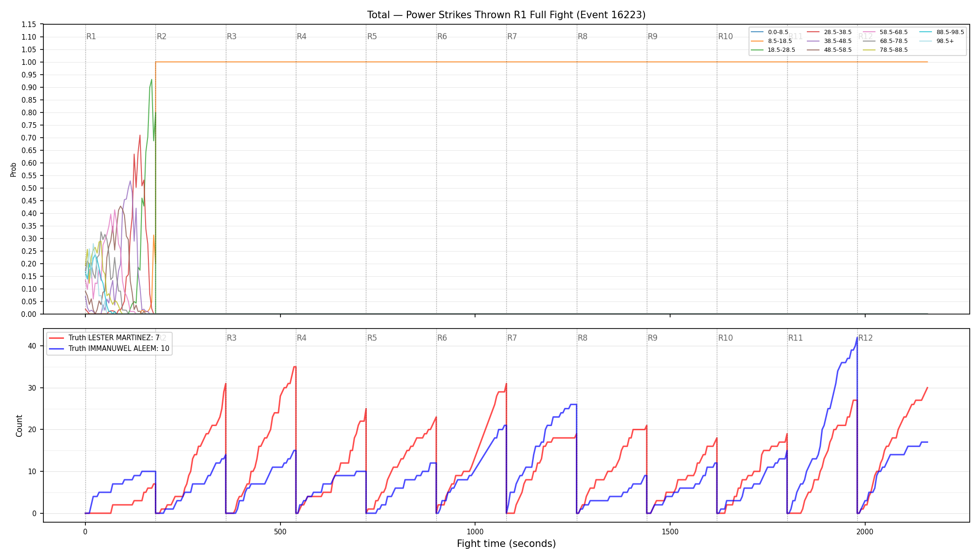Viewport: 980px width, 560px height.
Task: Click the 20 tick on the Count axis
Action: coord(32,430)
